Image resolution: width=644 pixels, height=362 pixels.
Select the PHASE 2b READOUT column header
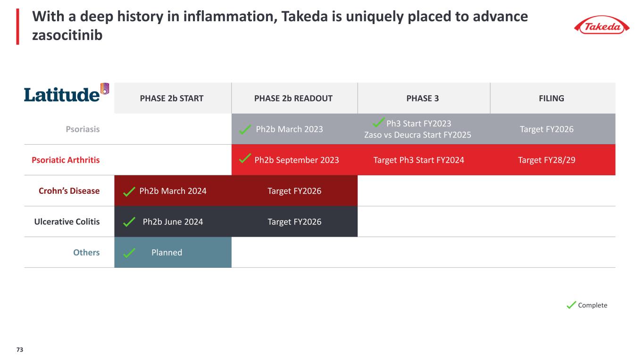click(x=293, y=99)
